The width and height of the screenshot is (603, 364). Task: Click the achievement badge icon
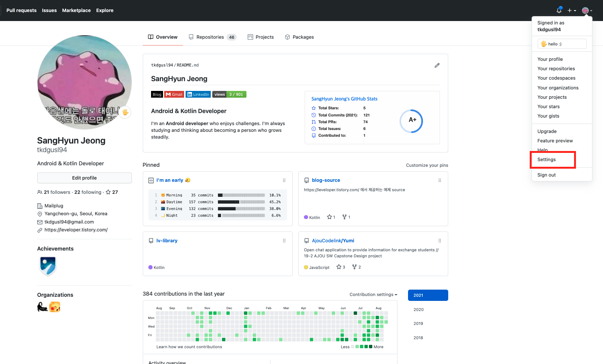(48, 266)
